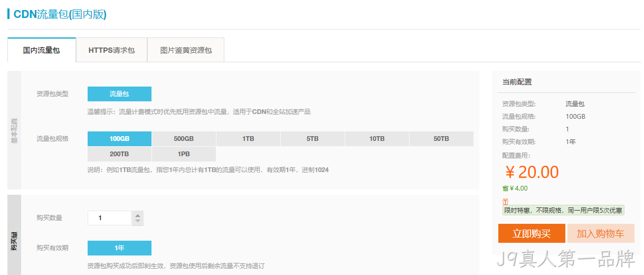Focus the purchase quantity input field
The image size is (644, 275).
[109, 218]
